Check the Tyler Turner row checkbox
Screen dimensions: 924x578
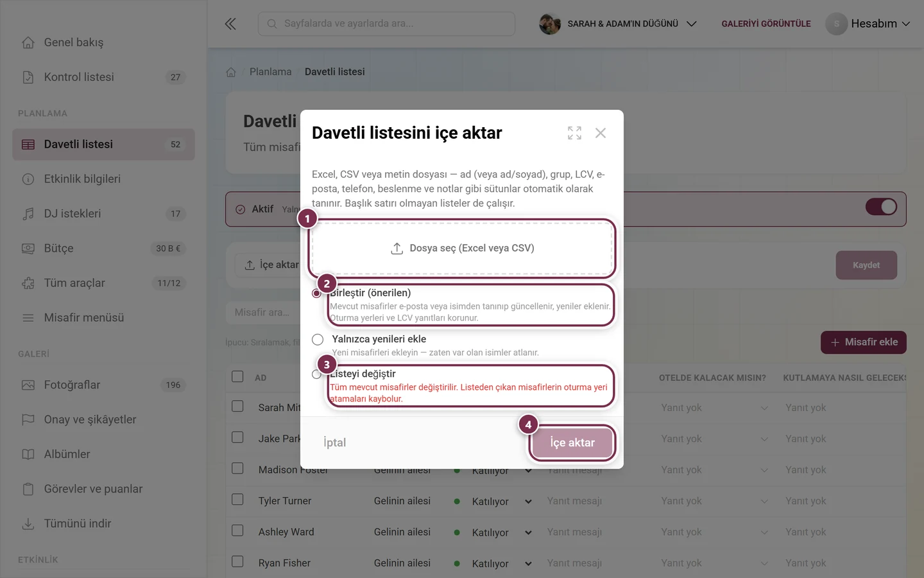(237, 500)
